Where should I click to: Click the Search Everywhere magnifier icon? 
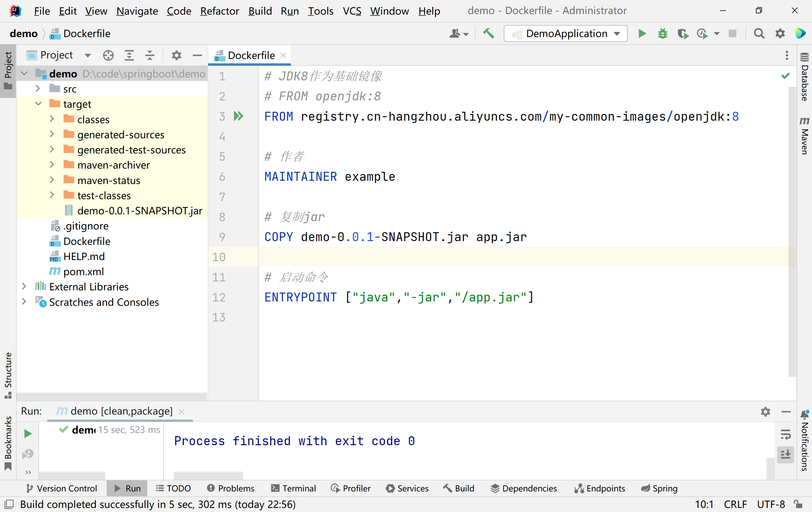pyautogui.click(x=759, y=34)
